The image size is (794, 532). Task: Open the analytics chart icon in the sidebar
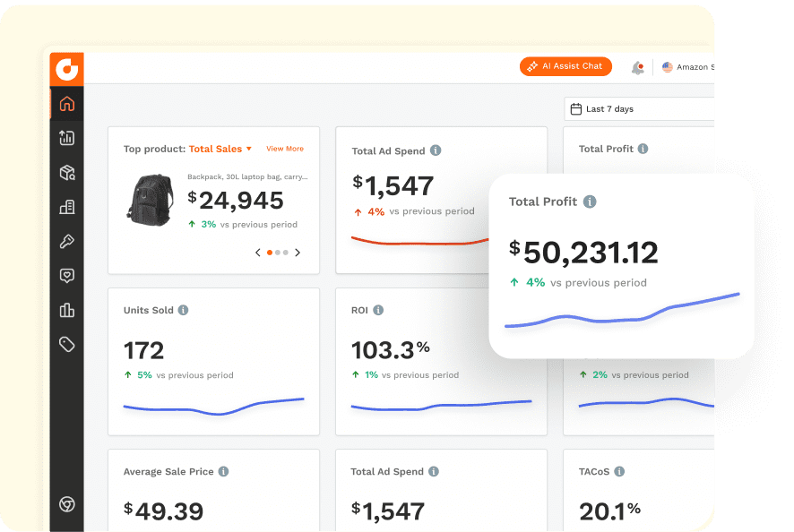pyautogui.click(x=67, y=138)
